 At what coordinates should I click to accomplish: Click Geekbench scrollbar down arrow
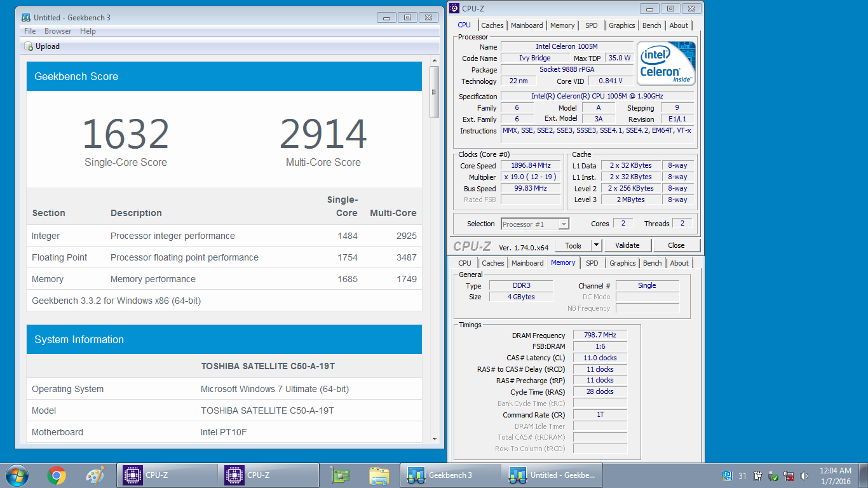(x=435, y=438)
